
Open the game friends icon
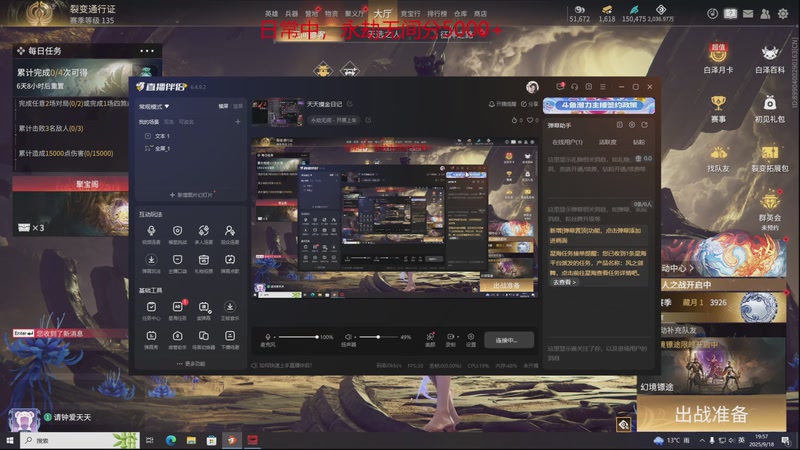765,14
